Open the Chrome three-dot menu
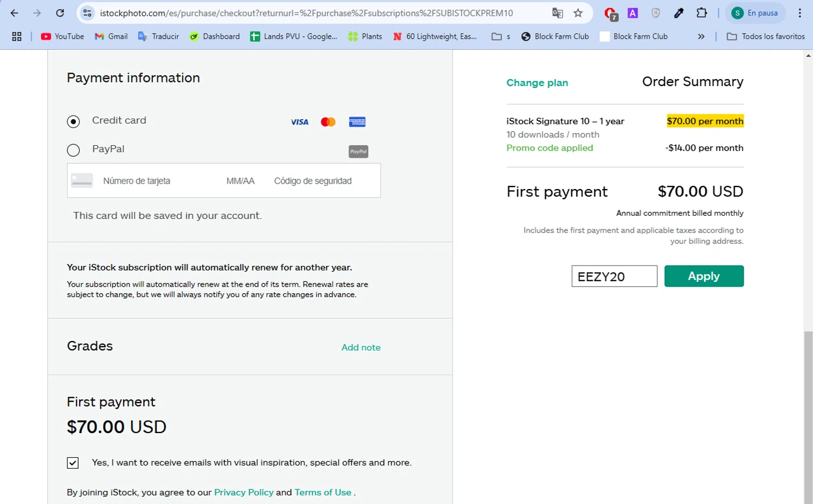Viewport: 813px width, 504px height. tap(799, 13)
